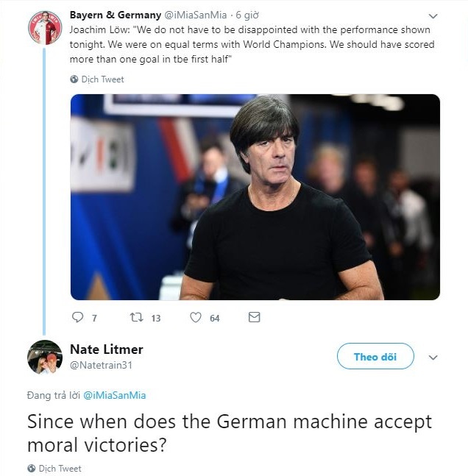Open the @iMiaSanMia reply mention link
Screen dimensions: 468x476
tap(114, 395)
